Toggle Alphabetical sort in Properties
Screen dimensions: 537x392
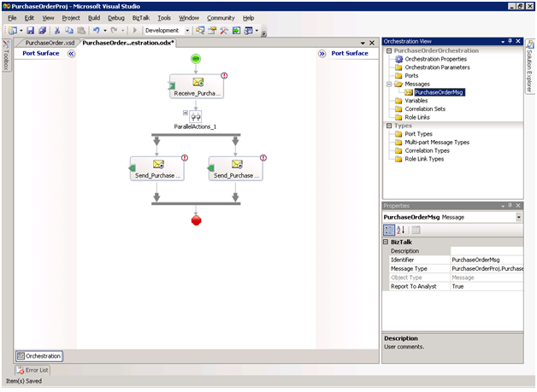pyautogui.click(x=401, y=230)
